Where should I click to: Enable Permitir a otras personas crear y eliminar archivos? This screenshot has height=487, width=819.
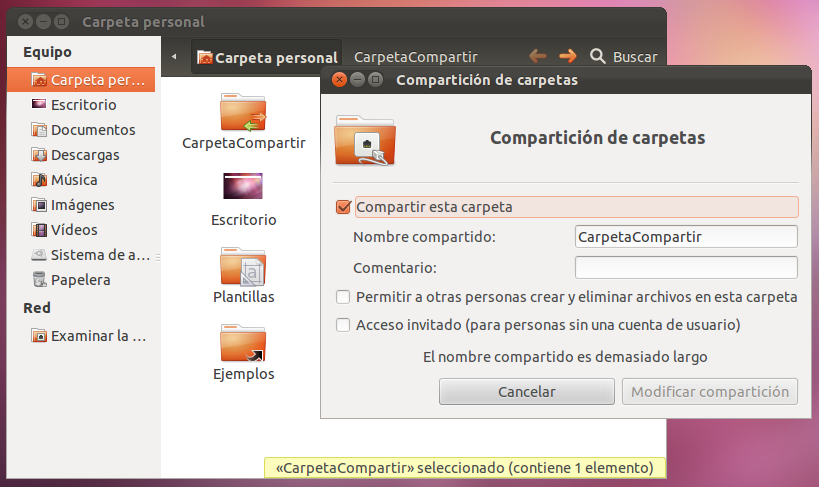(343, 297)
